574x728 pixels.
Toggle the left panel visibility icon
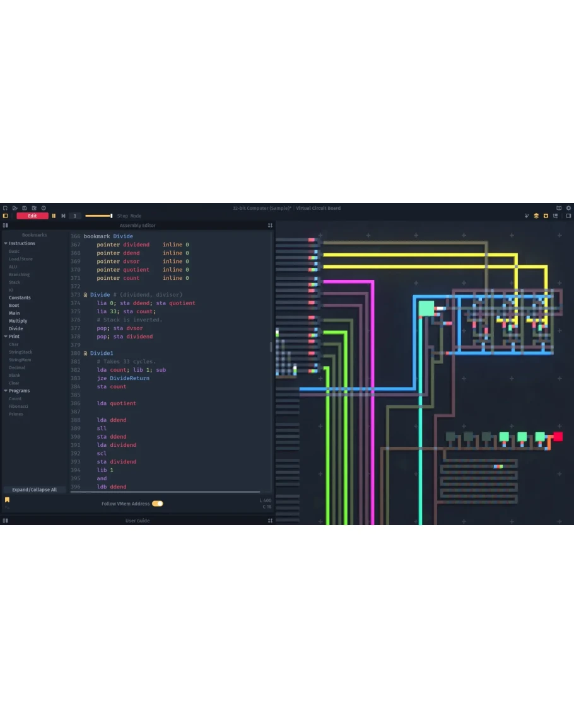6,216
